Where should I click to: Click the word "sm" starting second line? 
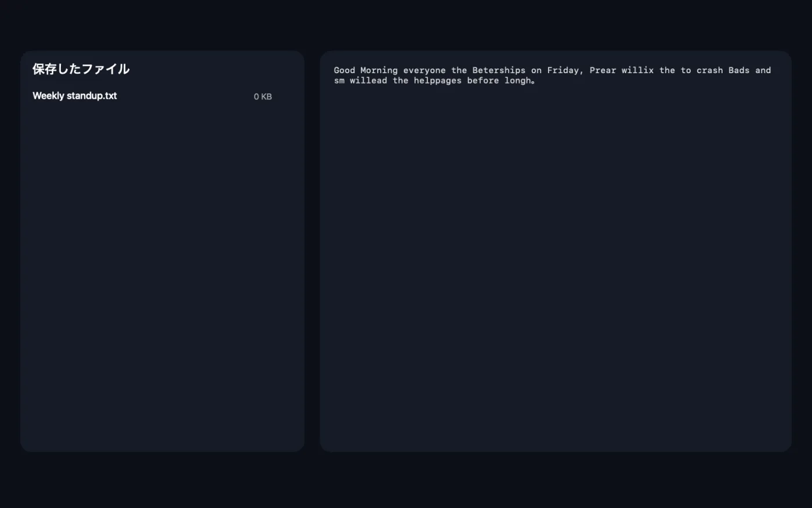click(x=339, y=81)
